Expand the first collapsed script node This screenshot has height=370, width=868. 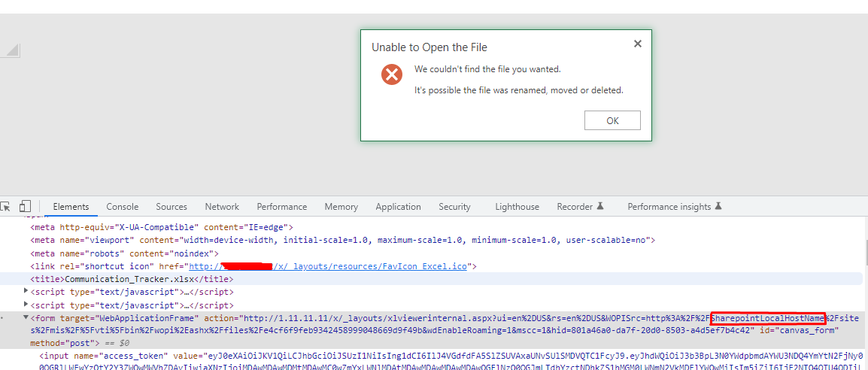[x=26, y=292]
